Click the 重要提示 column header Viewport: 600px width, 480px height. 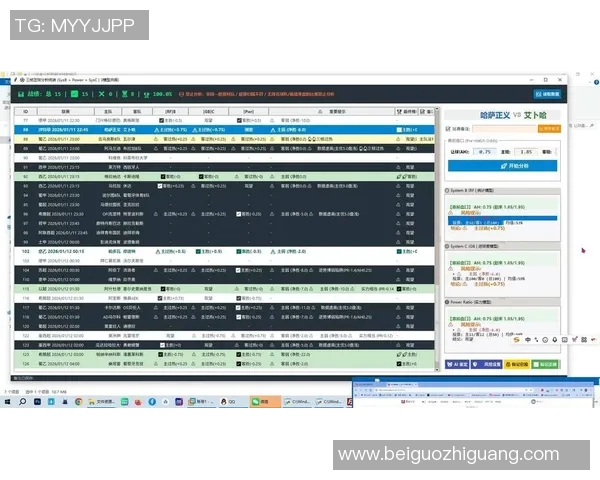330,111
